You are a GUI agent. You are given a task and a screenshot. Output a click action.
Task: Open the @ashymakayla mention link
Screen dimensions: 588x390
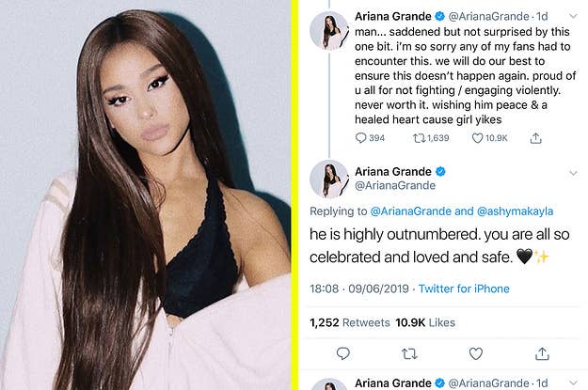515,211
